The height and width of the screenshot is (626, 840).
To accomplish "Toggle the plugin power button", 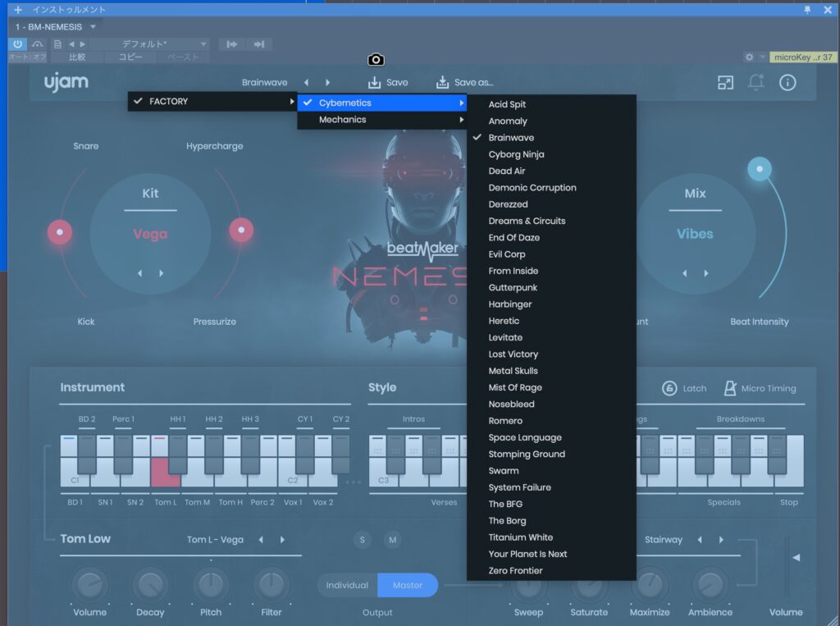I will pyautogui.click(x=19, y=44).
